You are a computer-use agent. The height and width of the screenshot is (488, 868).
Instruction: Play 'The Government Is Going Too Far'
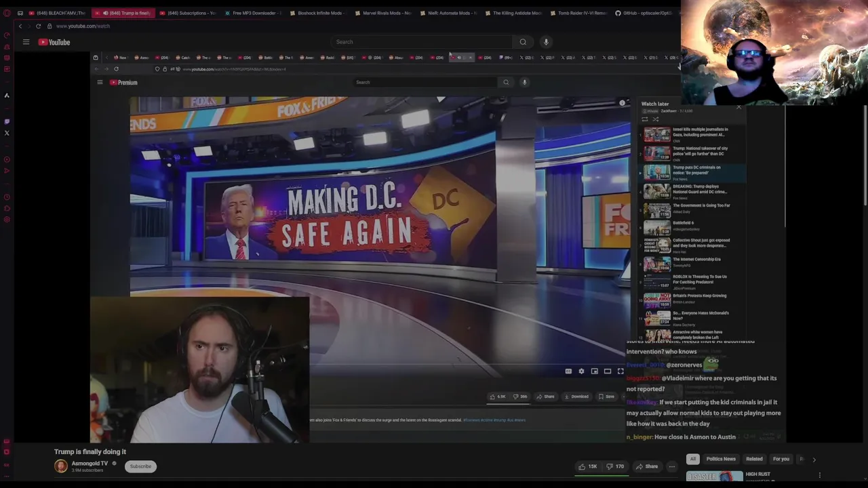692,210
